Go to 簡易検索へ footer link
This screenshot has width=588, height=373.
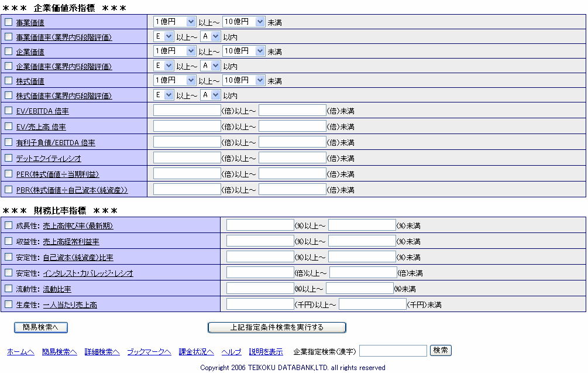pyautogui.click(x=59, y=351)
